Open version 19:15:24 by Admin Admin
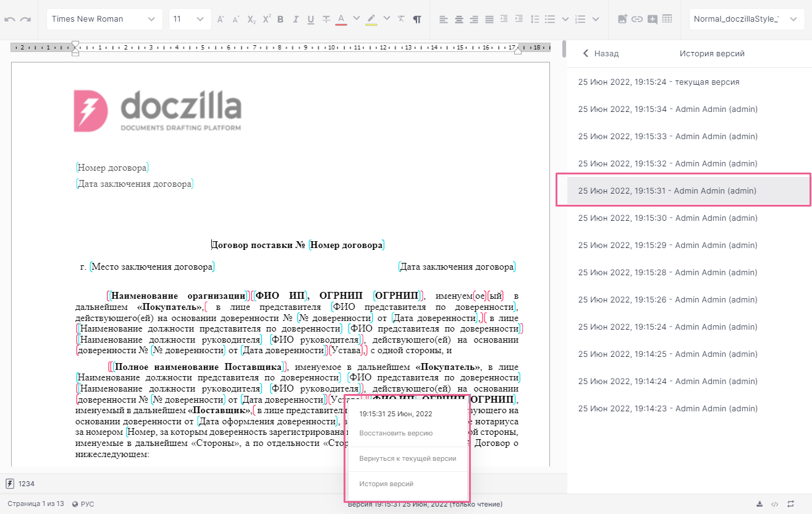This screenshot has width=812, height=514. coord(689,327)
